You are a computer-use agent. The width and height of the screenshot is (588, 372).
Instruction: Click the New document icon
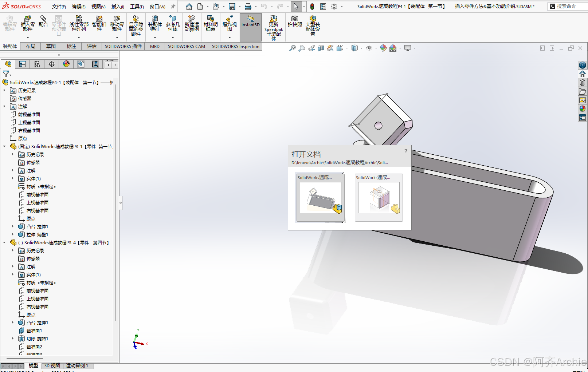(200, 7)
